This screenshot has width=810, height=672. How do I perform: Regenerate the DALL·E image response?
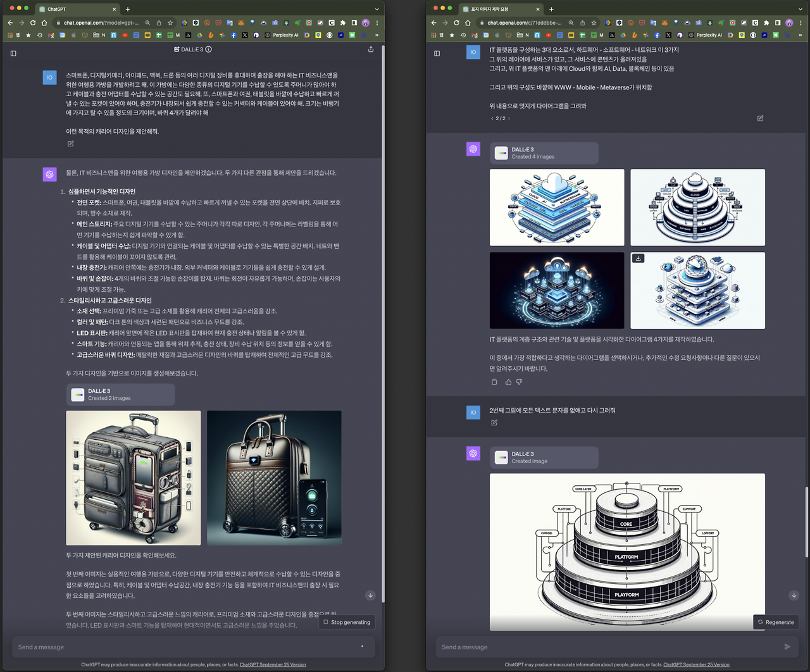pos(775,622)
